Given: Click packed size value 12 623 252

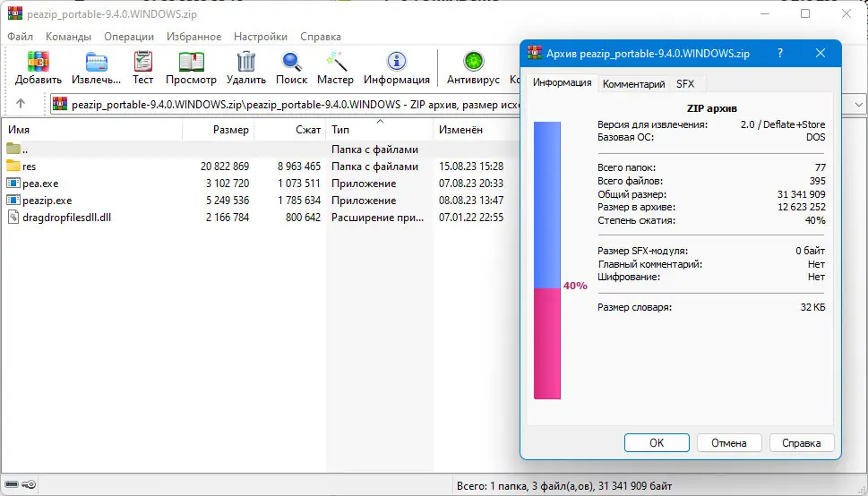Looking at the screenshot, I should coord(802,207).
